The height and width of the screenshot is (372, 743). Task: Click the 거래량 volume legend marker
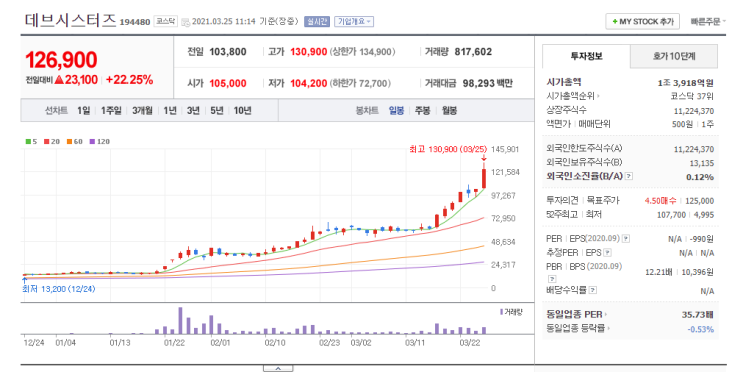tap(501, 312)
